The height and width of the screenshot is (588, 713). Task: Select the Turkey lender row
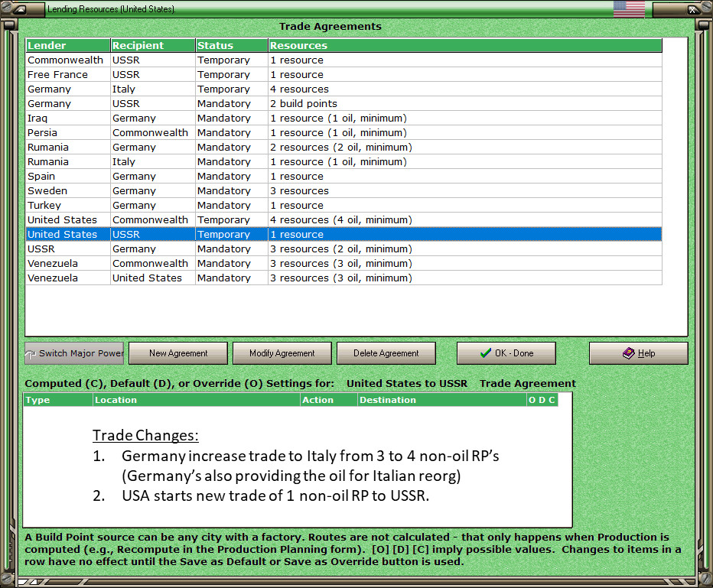[343, 206]
